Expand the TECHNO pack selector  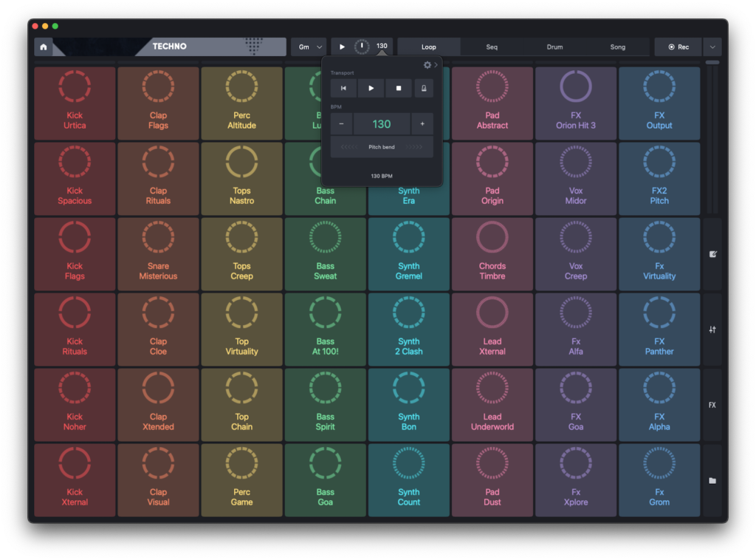click(x=210, y=47)
